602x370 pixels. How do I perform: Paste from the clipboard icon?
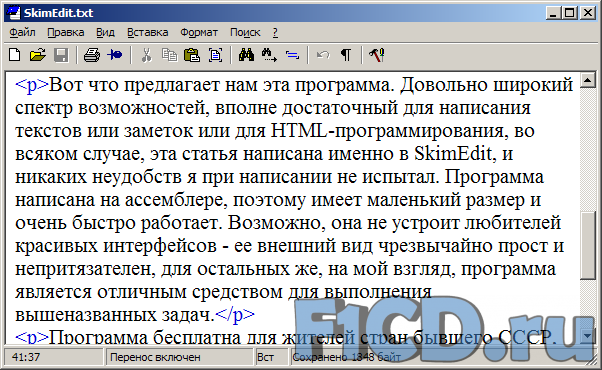192,55
